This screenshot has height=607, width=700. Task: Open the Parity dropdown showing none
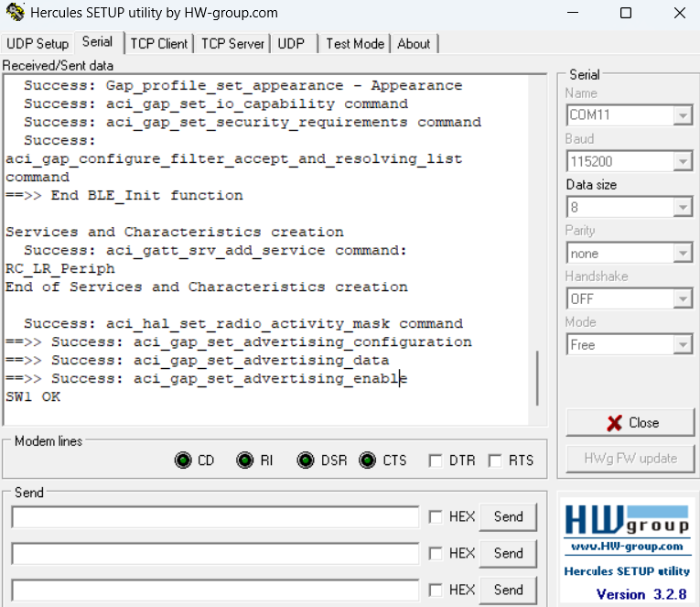tap(683, 254)
